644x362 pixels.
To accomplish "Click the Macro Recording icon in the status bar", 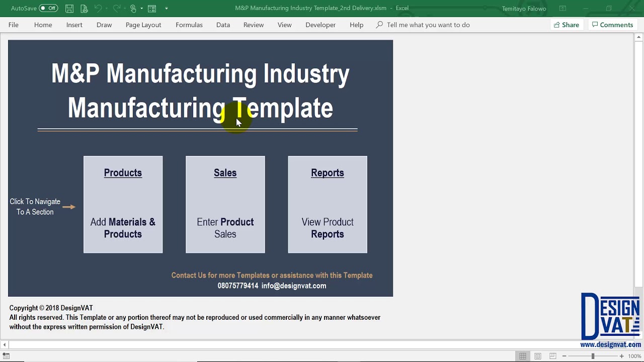I will click(x=7, y=356).
